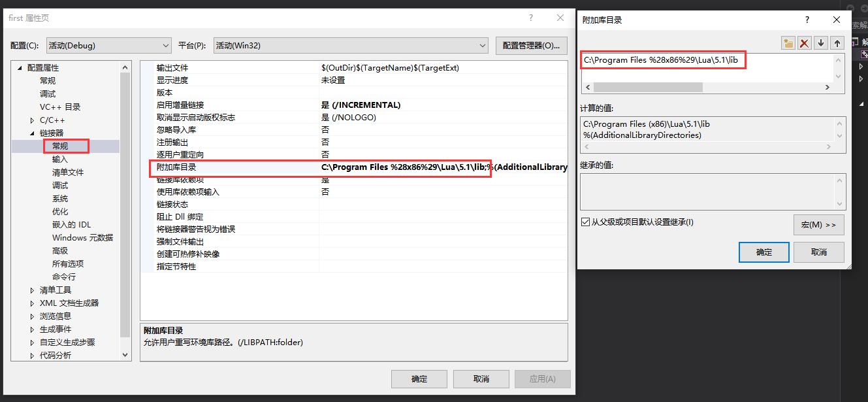
Task: Click the scroll left arrow under the path list
Action: [587, 88]
